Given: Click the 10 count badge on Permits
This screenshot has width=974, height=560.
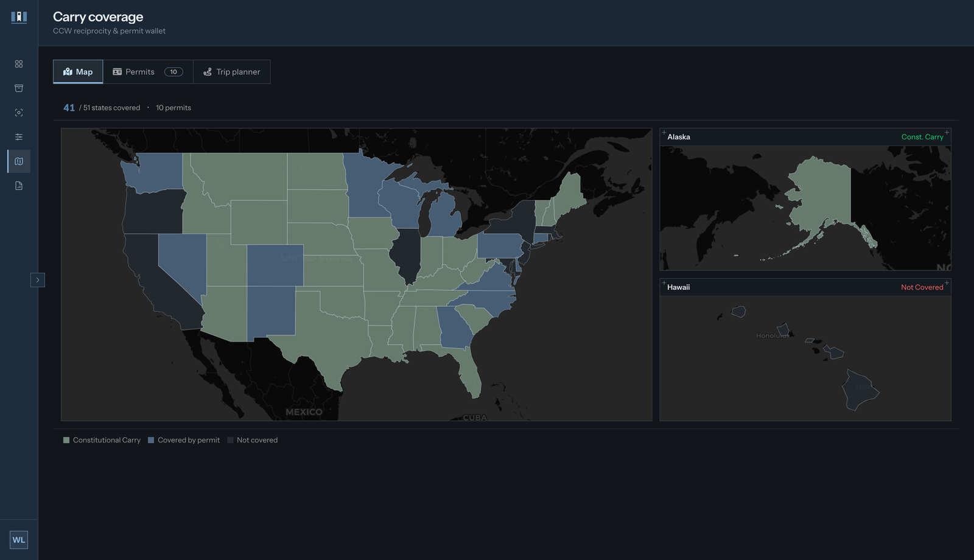Looking at the screenshot, I should [x=173, y=72].
